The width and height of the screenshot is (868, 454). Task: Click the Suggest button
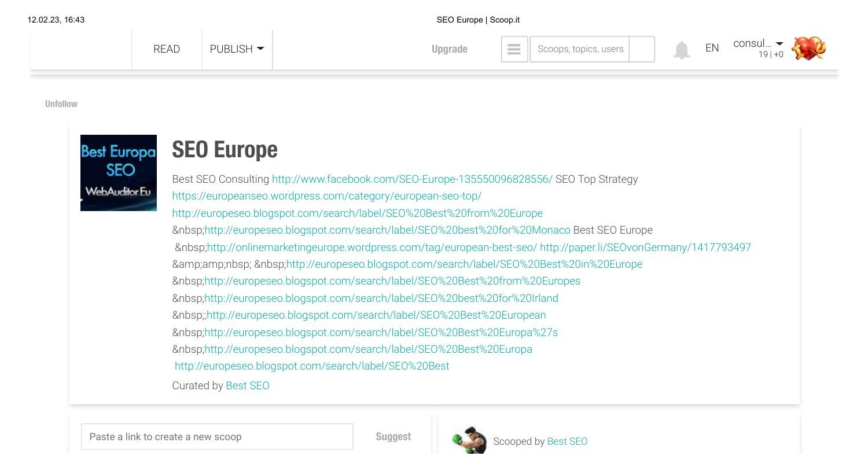point(393,437)
